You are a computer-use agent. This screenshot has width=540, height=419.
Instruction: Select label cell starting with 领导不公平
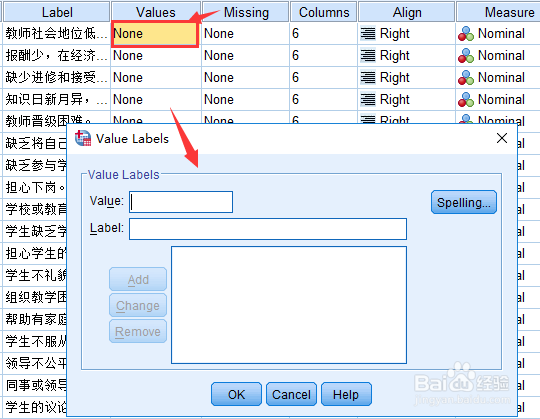pos(35,364)
